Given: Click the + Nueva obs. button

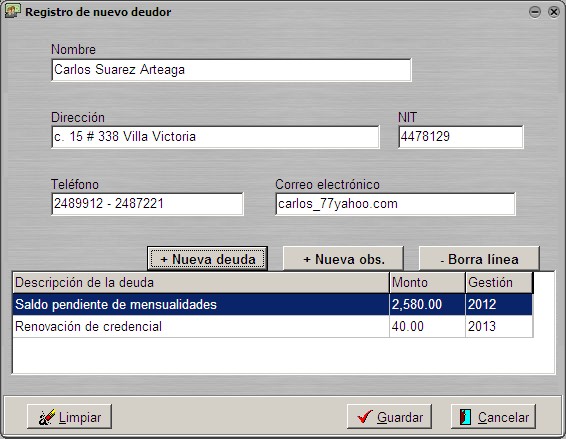Looking at the screenshot, I should coord(343,259).
